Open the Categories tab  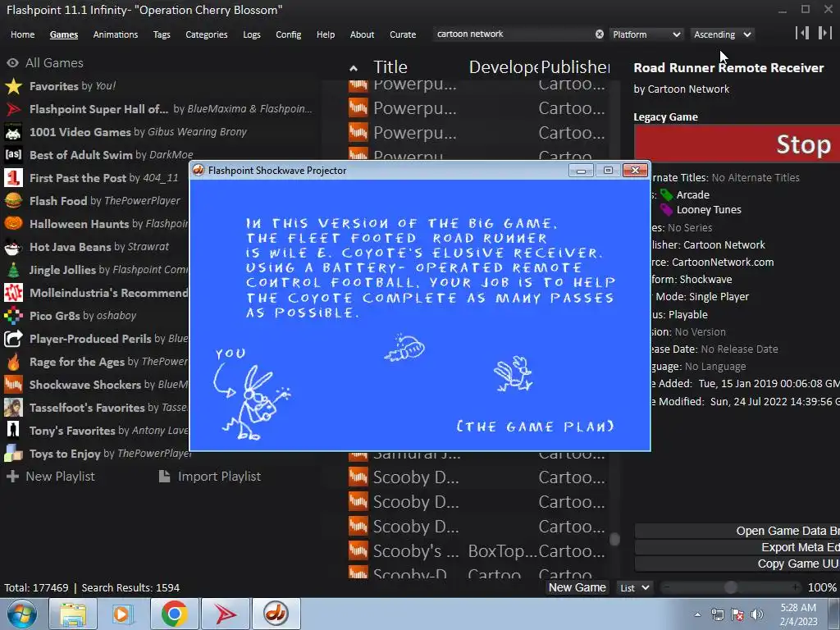206,34
